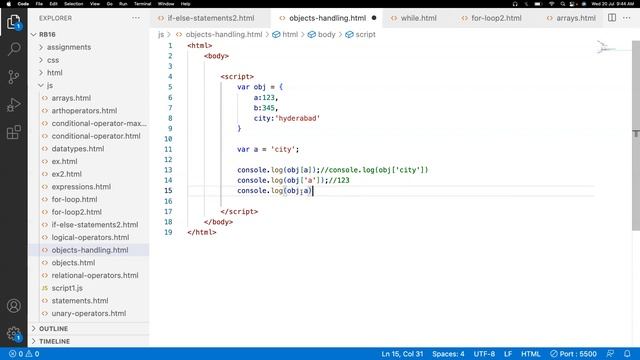Open datatypes.html file

pyautogui.click(x=89, y=149)
